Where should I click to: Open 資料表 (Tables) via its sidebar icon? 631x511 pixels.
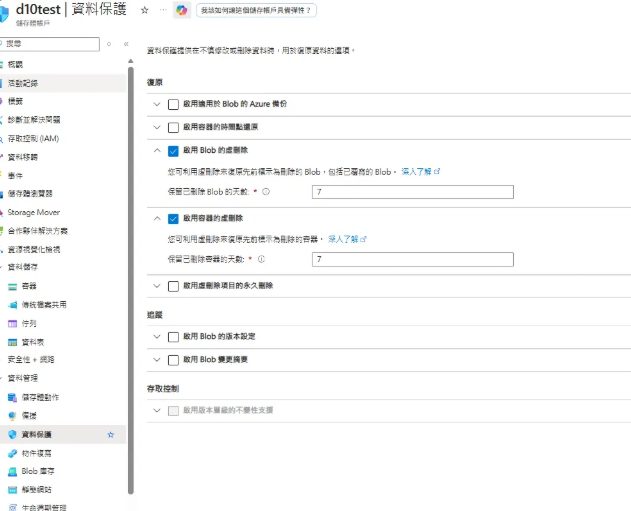12,342
